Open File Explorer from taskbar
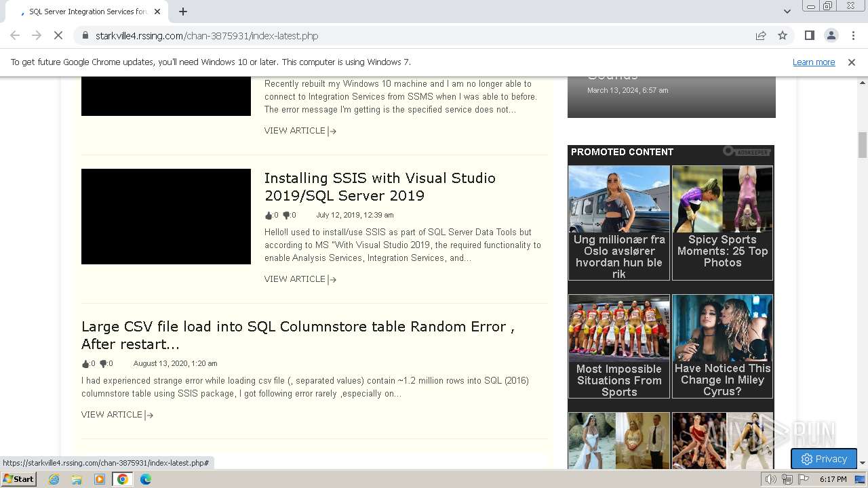 click(77, 479)
